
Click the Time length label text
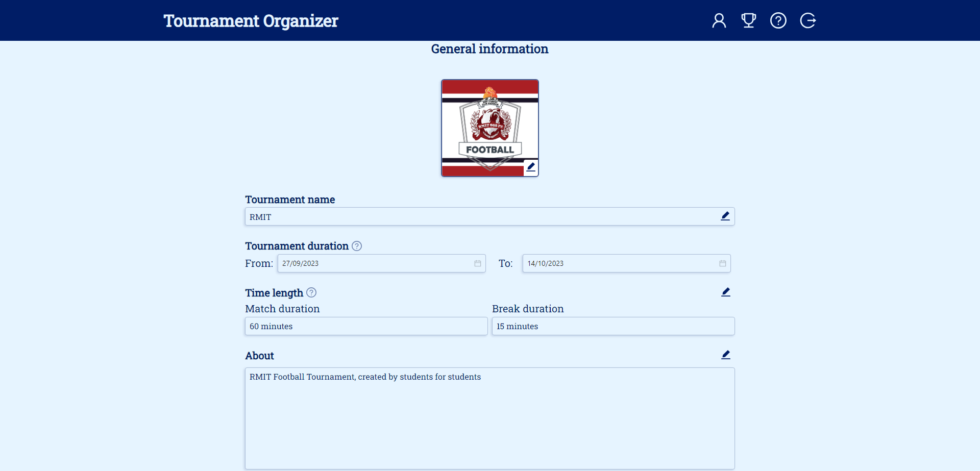tap(274, 293)
